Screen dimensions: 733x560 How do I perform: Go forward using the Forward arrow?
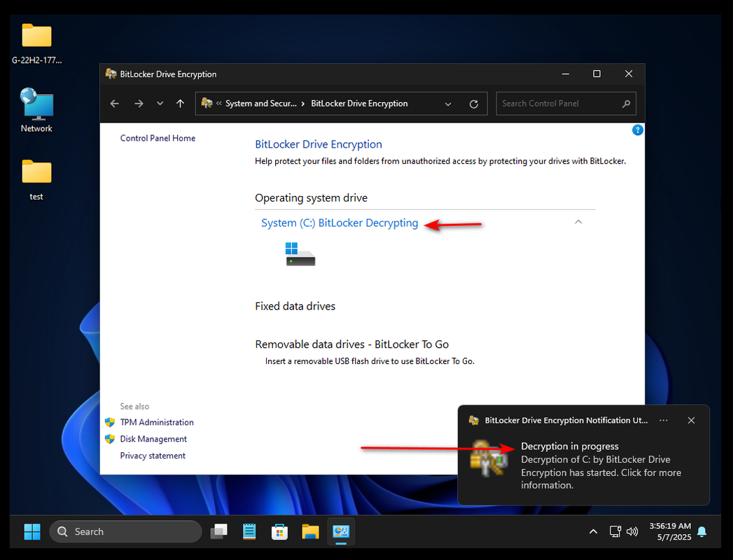tap(139, 104)
